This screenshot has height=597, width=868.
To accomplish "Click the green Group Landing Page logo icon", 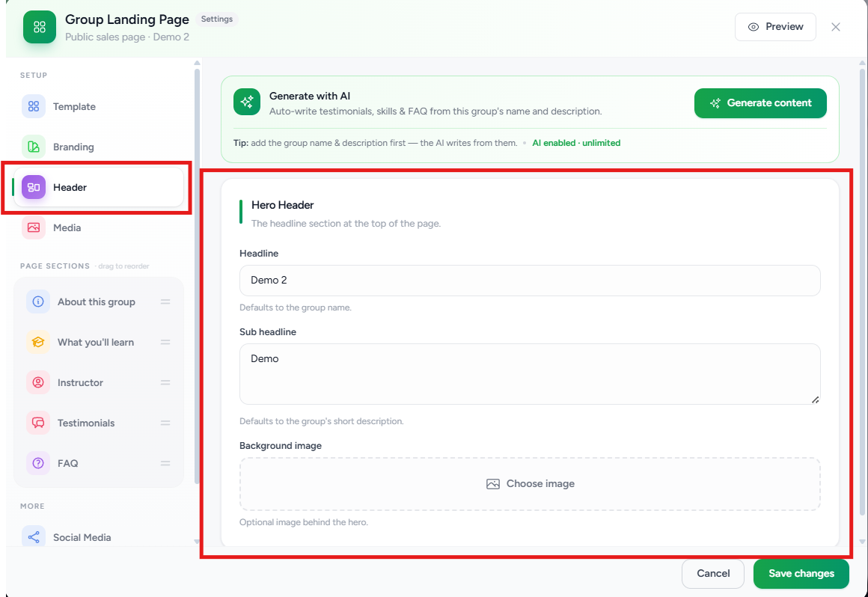I will click(40, 26).
